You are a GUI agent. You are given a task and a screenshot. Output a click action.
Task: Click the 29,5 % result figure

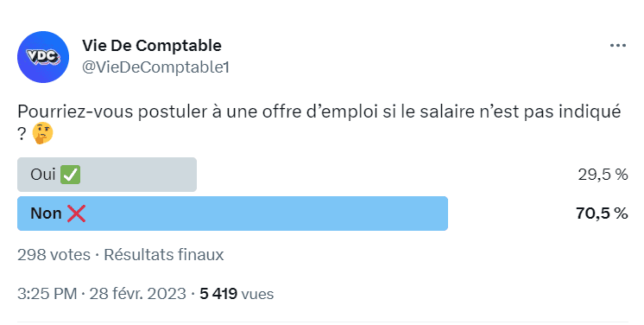coord(603,175)
